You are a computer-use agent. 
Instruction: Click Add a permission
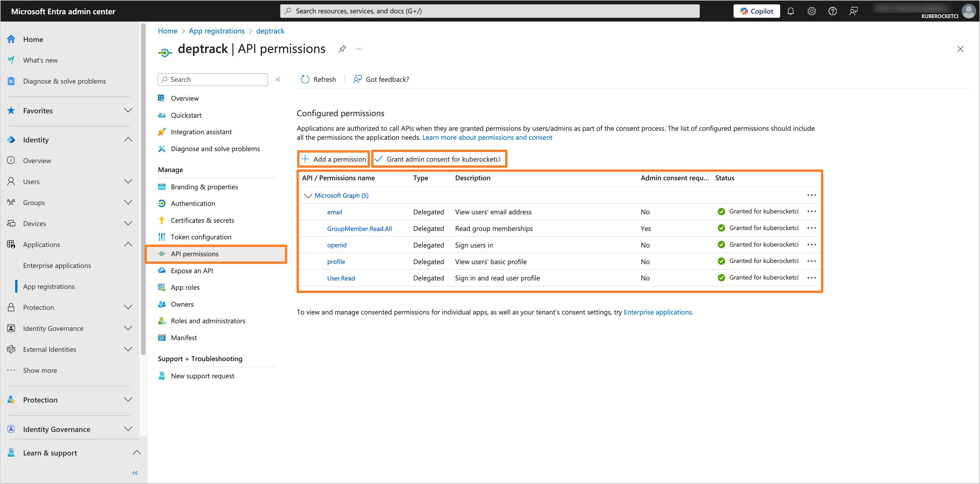pos(333,158)
